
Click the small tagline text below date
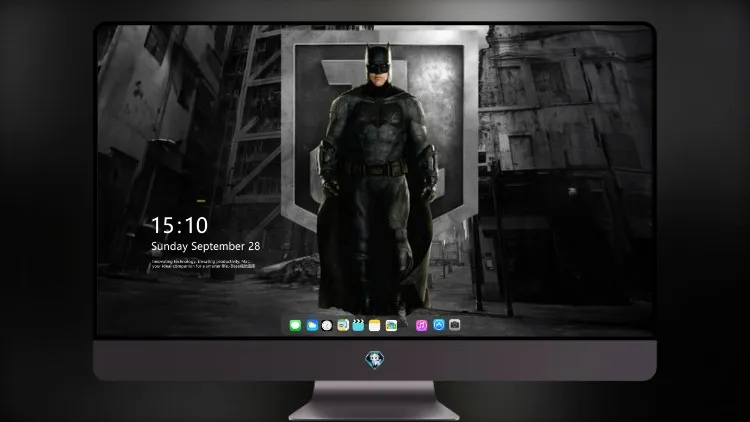[x=203, y=264]
